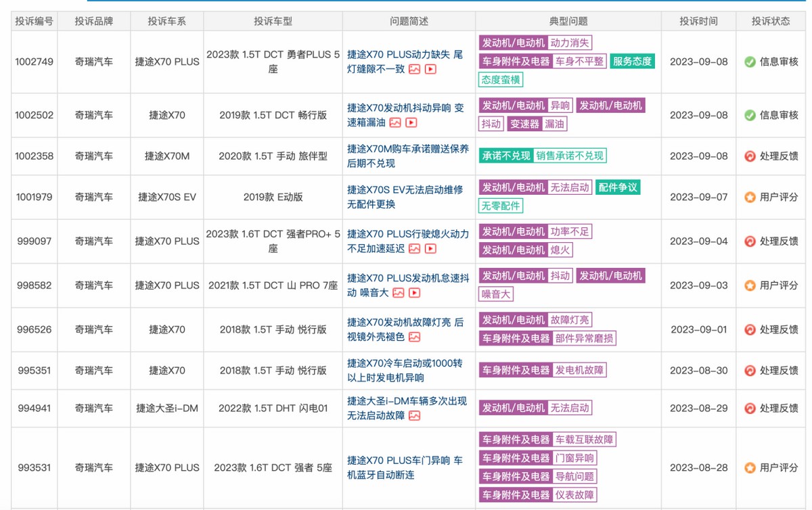This screenshot has height=510, width=812.
Task: Click the '典型问题' column header
Action: coord(569,21)
